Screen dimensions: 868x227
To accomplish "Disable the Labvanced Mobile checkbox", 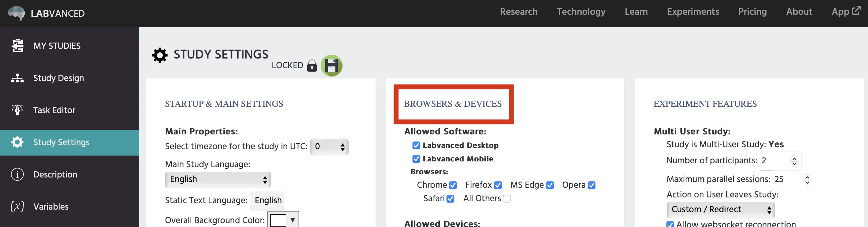I will click(416, 159).
